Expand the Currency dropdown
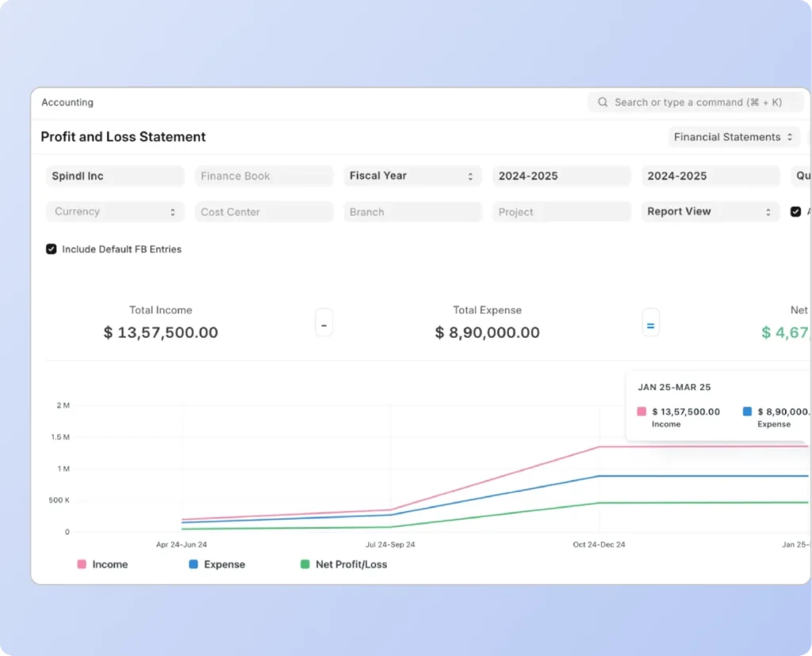This screenshot has height=656, width=812. (115, 212)
